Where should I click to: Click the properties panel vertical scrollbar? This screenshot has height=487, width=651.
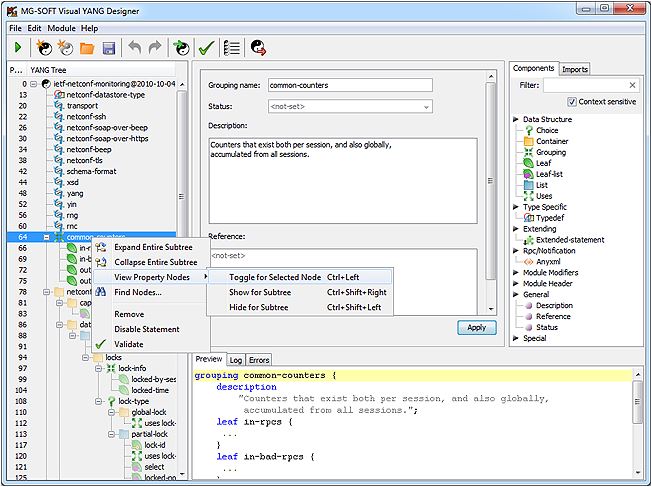coord(491,181)
